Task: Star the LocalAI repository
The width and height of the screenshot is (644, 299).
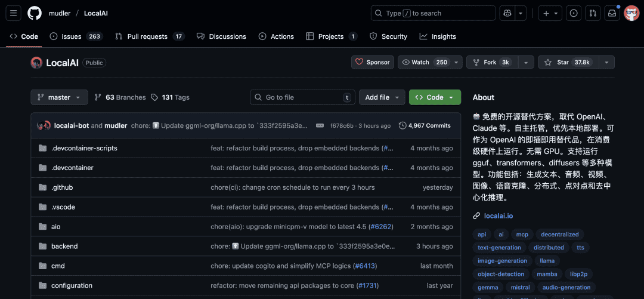Action: (x=568, y=63)
